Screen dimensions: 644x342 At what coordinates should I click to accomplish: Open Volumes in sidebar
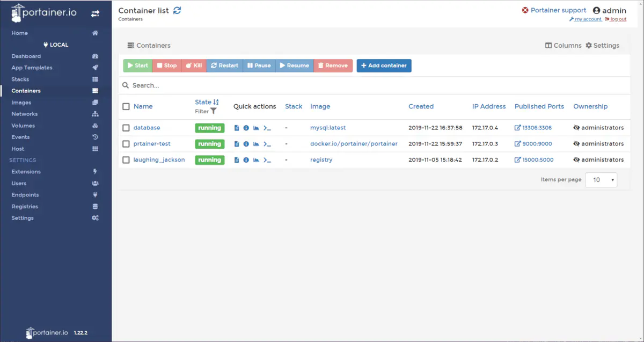pos(56,126)
